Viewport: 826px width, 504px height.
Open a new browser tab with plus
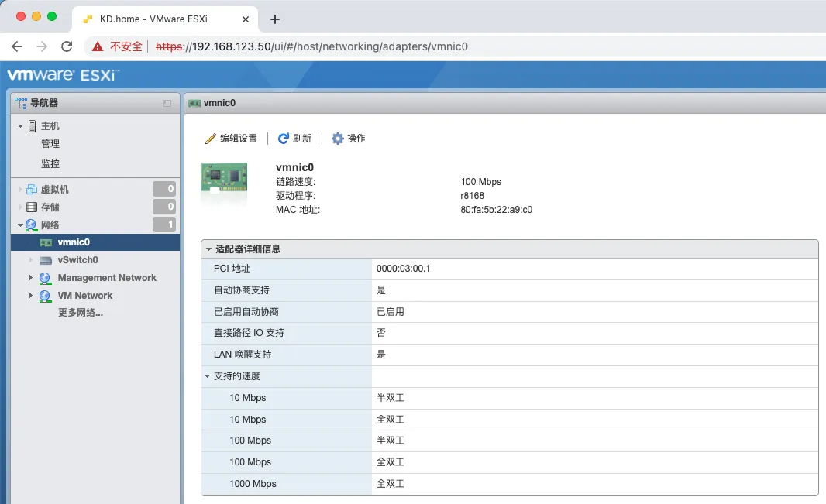[274, 19]
